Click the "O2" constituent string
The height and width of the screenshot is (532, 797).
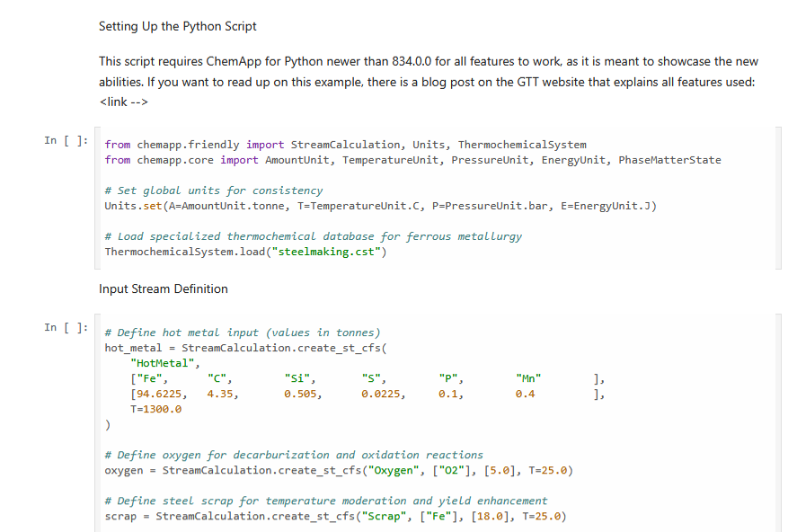pos(451,470)
